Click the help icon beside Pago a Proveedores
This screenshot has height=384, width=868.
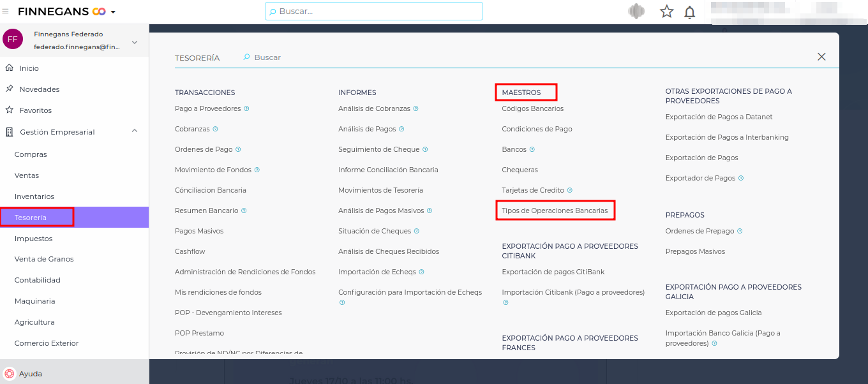(246, 108)
